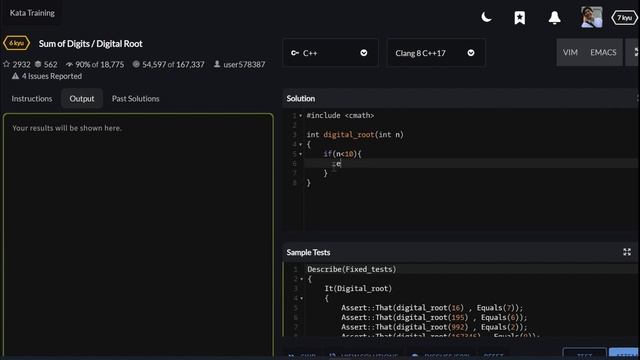Open user profile avatar
Viewport: 640px width, 360px height.
pyautogui.click(x=591, y=17)
